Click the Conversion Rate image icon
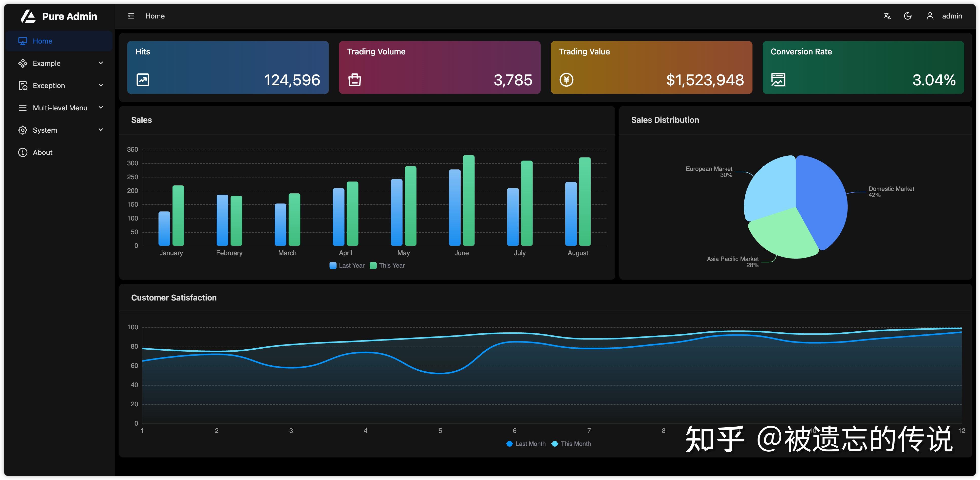980x480 pixels. click(778, 80)
